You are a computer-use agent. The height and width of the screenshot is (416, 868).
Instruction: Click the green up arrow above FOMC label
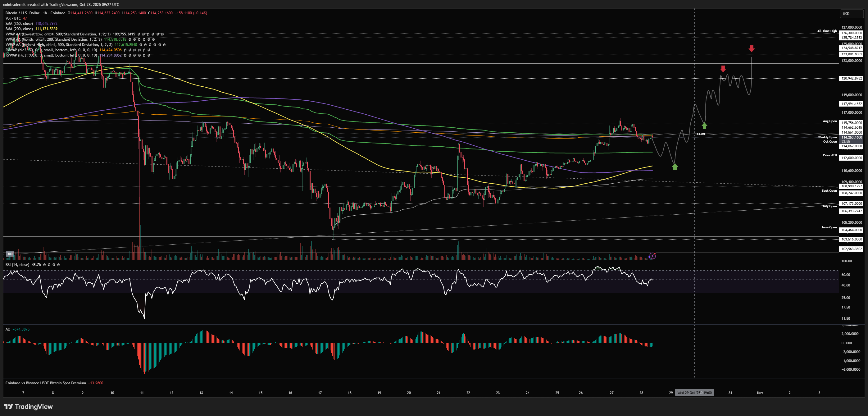tap(704, 126)
